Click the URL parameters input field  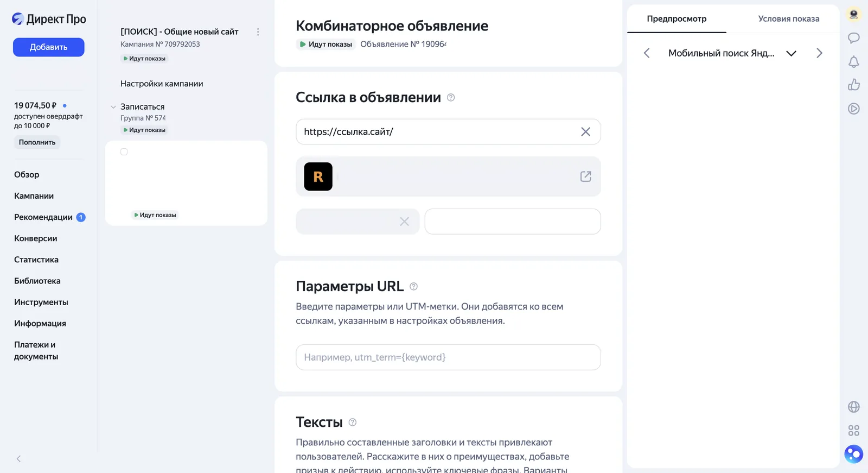(x=448, y=357)
